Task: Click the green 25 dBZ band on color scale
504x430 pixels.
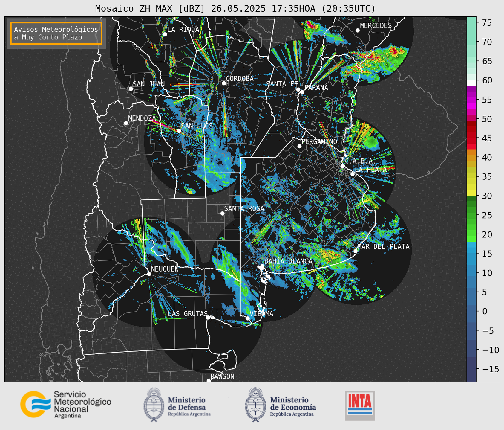Action: coord(471,215)
